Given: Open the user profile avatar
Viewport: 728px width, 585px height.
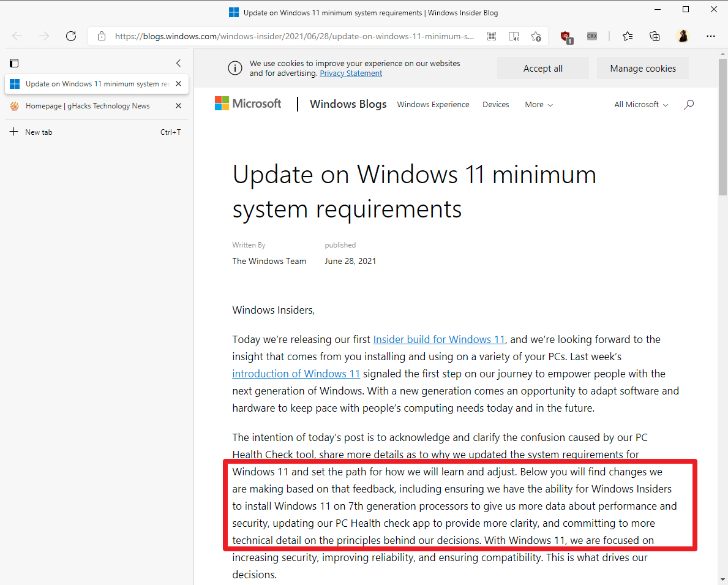Looking at the screenshot, I should (683, 36).
